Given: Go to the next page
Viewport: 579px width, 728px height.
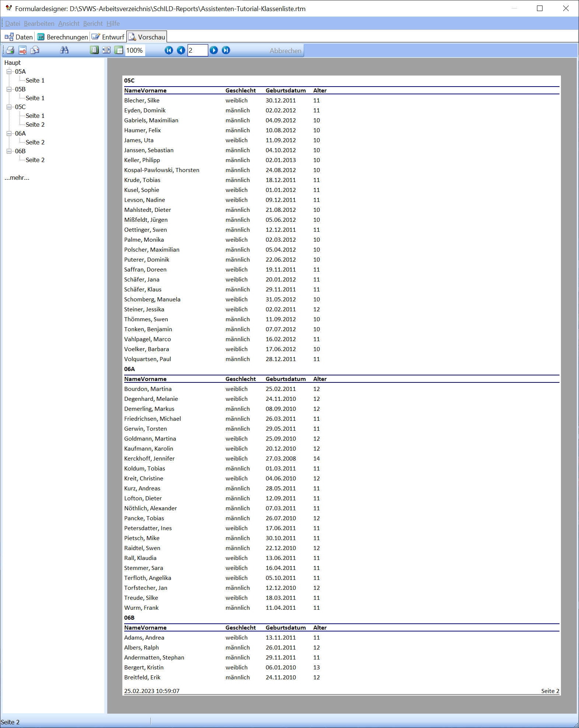Looking at the screenshot, I should click(214, 50).
